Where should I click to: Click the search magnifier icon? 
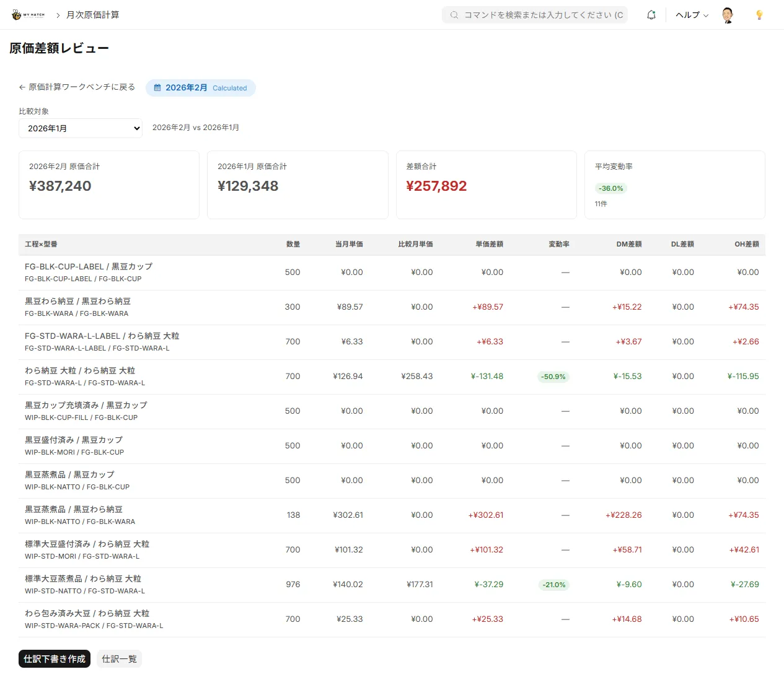(x=454, y=15)
